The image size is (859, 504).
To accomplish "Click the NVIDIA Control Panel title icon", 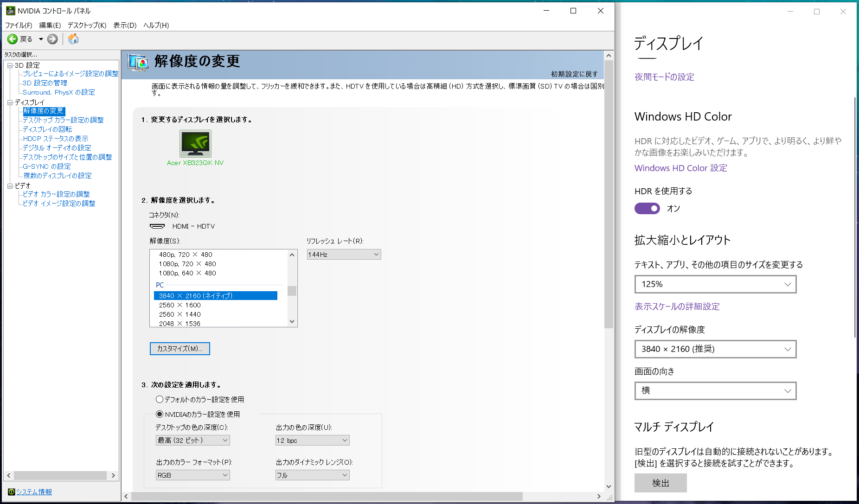I will coord(11,11).
